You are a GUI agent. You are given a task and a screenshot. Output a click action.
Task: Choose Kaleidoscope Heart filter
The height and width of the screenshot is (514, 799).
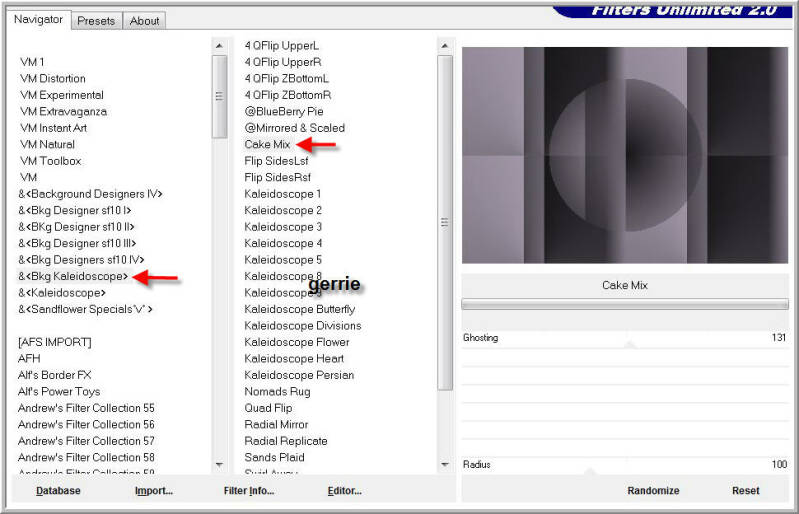(x=294, y=358)
